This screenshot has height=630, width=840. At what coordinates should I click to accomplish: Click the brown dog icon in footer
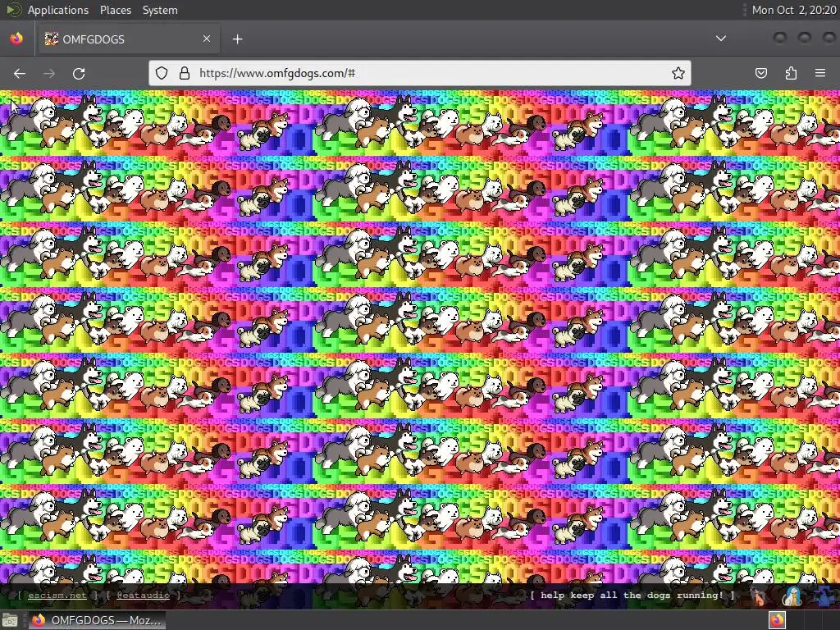pyautogui.click(x=759, y=596)
